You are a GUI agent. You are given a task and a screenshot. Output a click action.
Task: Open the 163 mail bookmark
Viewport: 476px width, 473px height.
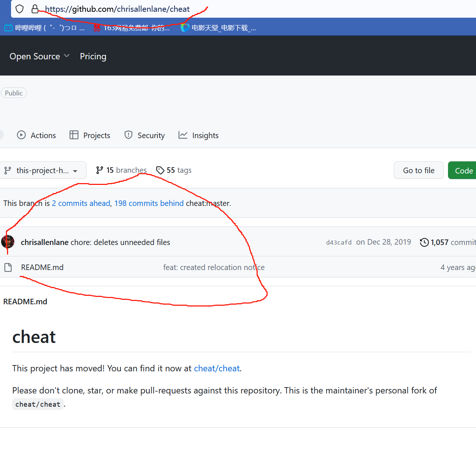[x=131, y=28]
